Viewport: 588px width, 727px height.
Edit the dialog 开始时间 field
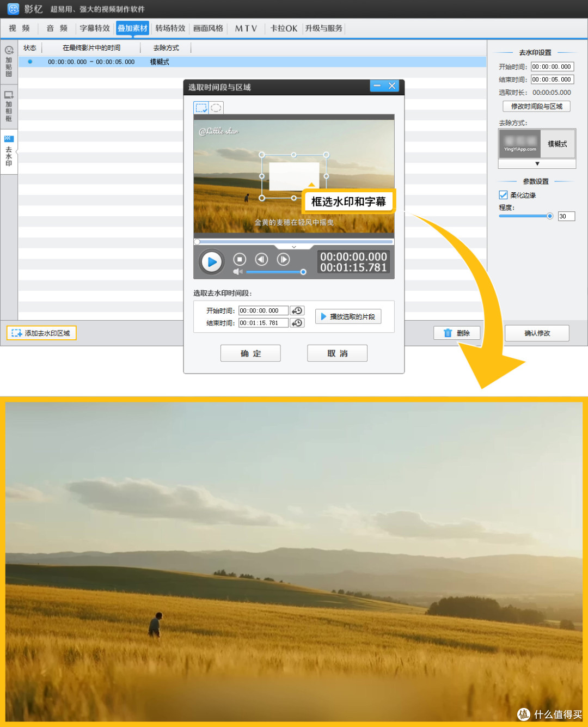click(x=264, y=310)
